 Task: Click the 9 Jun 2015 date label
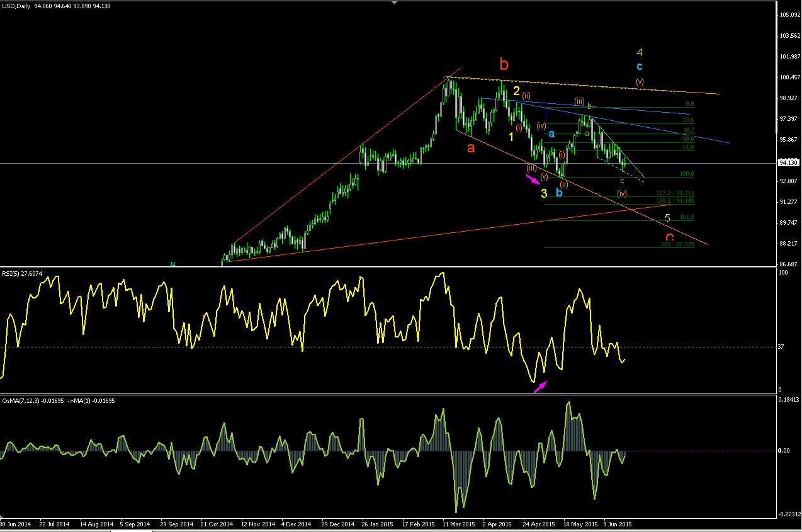point(618,524)
